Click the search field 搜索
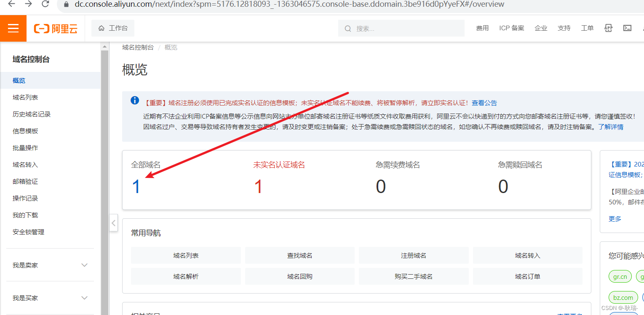This screenshot has width=644, height=315. 401,29
